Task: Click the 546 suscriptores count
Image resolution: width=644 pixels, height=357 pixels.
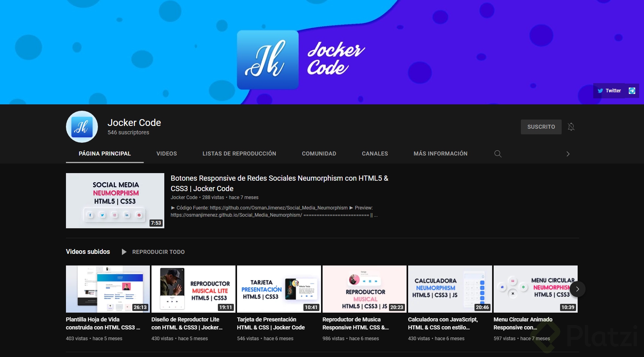Action: 128,132
